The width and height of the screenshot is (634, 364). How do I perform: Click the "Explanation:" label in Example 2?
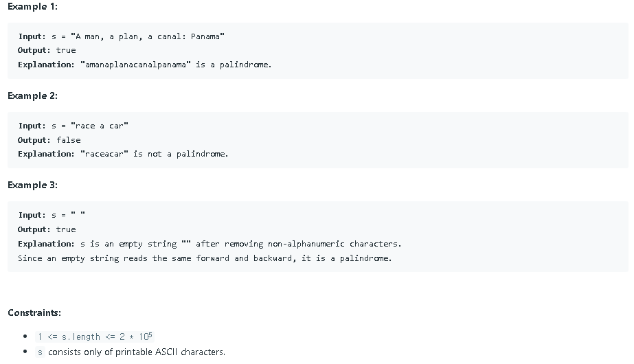pyautogui.click(x=46, y=154)
